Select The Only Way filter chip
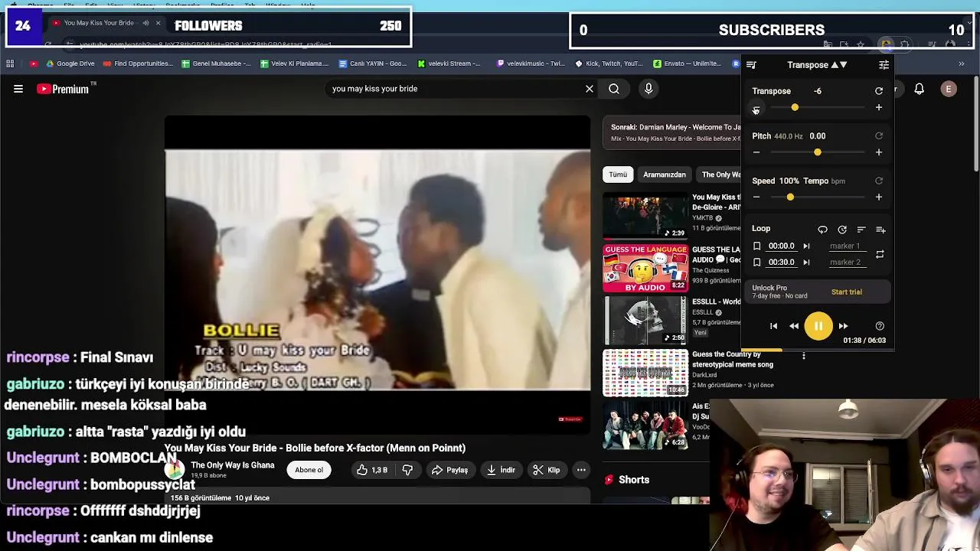Screen dimensions: 980x551 pyautogui.click(x=718, y=174)
